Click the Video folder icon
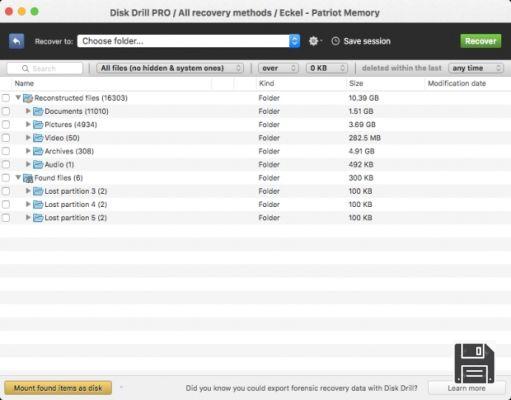Screen dimensions: 511x400 (38, 138)
